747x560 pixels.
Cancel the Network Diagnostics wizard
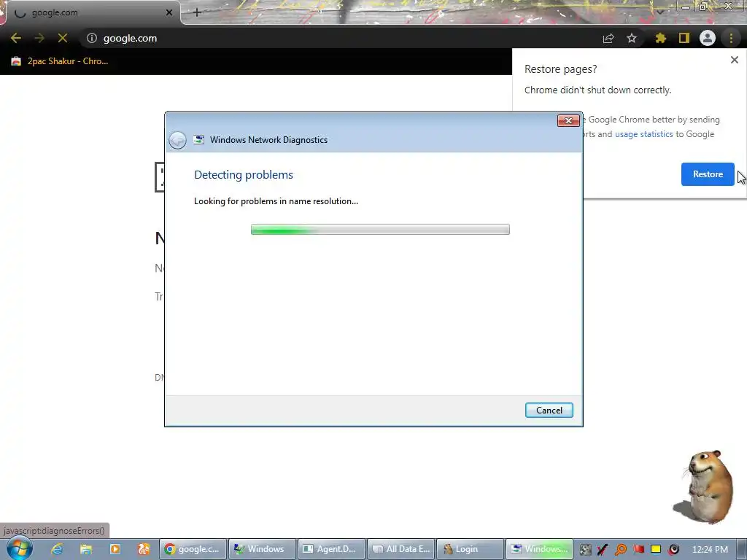[549, 411]
